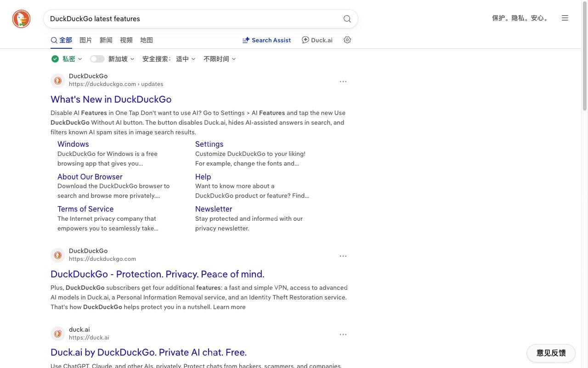Screen dimensions: 588x368
Task: Switch to the 地图 tab
Action: (x=147, y=40)
